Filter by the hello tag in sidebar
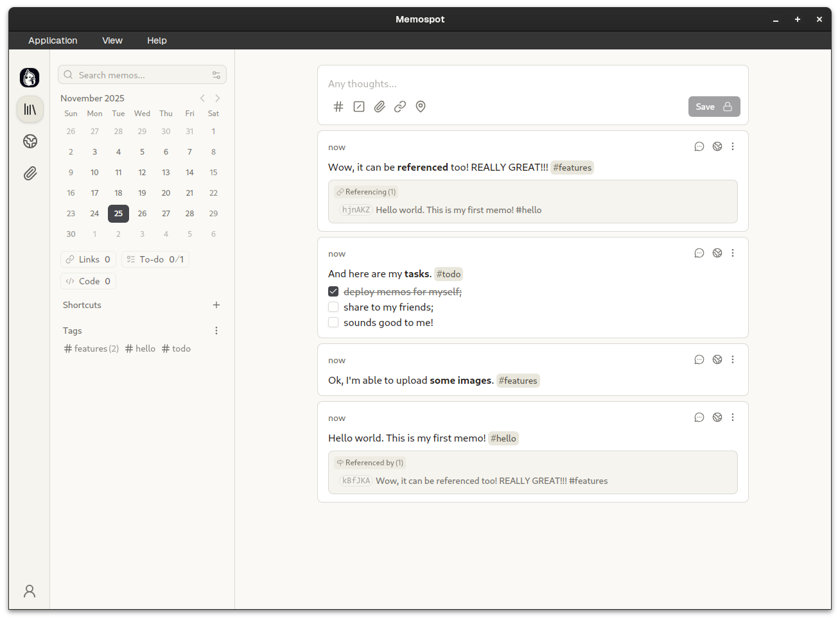Image resolution: width=840 pixels, height=620 pixels. pos(140,349)
